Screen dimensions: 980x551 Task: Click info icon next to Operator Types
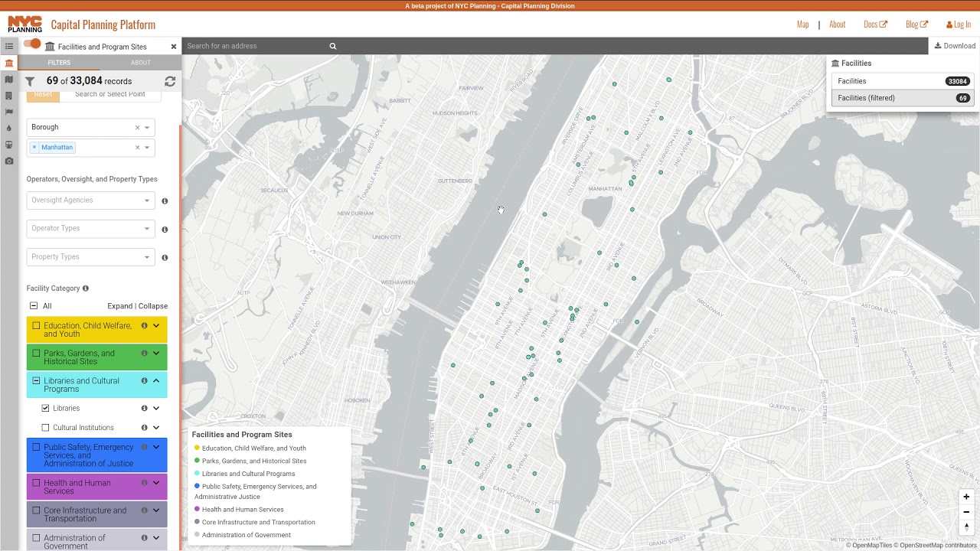point(165,229)
